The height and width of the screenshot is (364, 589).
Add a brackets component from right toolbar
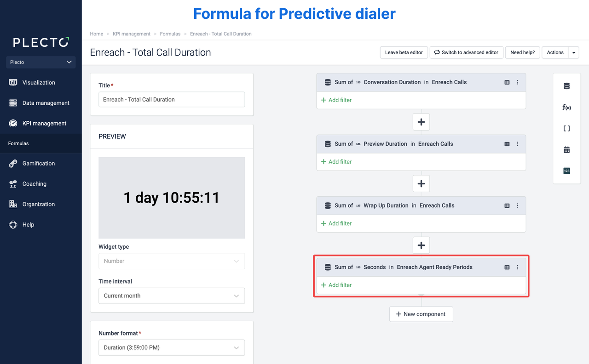566,129
